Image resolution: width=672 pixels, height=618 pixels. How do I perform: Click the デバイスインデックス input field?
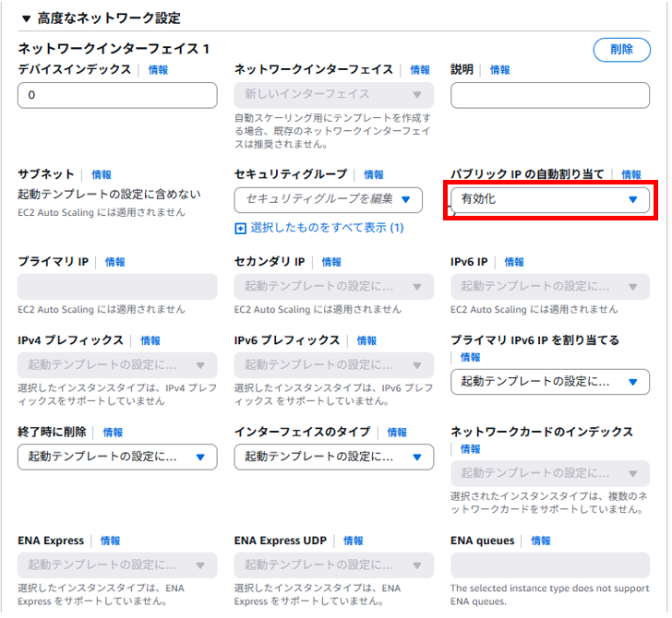[117, 95]
